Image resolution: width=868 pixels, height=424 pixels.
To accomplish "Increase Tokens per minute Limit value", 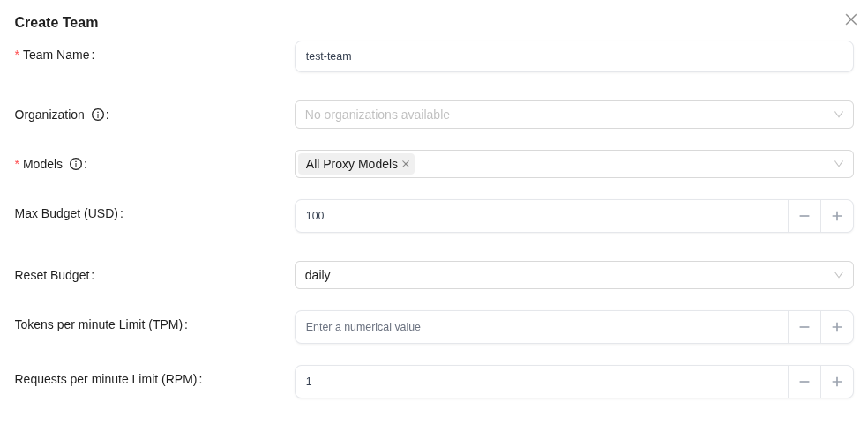I will (837, 327).
